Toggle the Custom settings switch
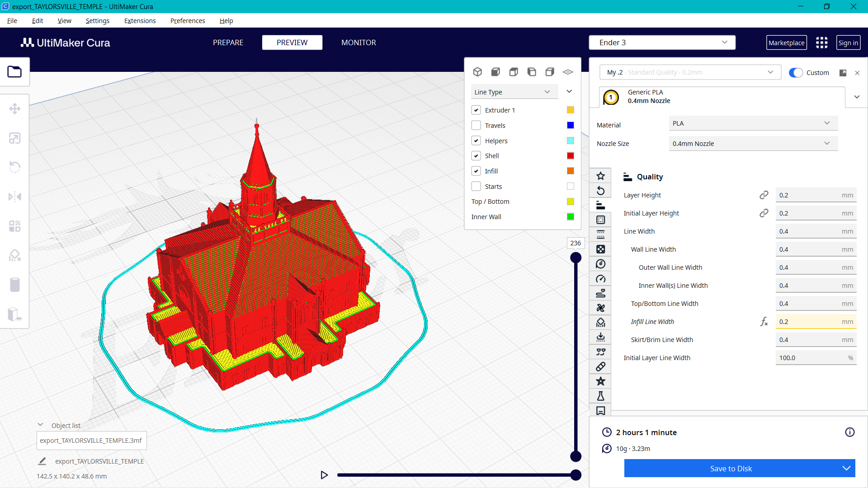The image size is (868, 488). (x=795, y=72)
